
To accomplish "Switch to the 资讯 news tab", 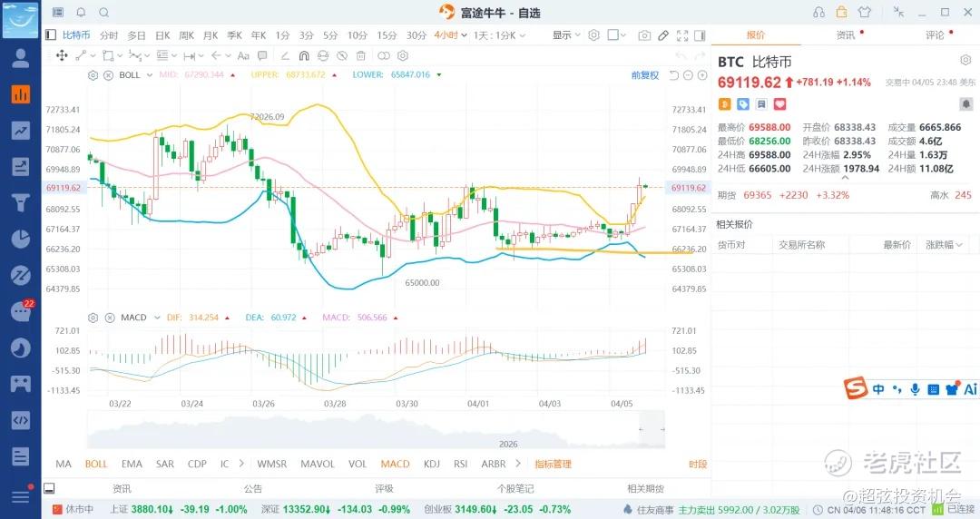I will tap(846, 35).
